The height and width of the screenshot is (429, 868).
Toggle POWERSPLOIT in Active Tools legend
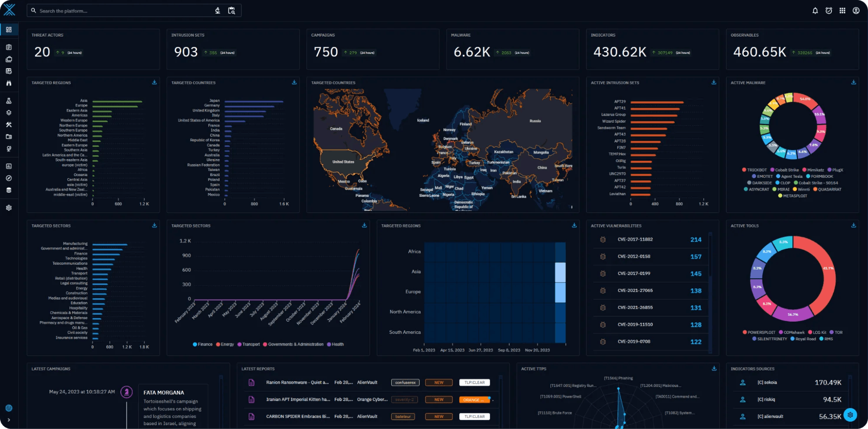759,333
